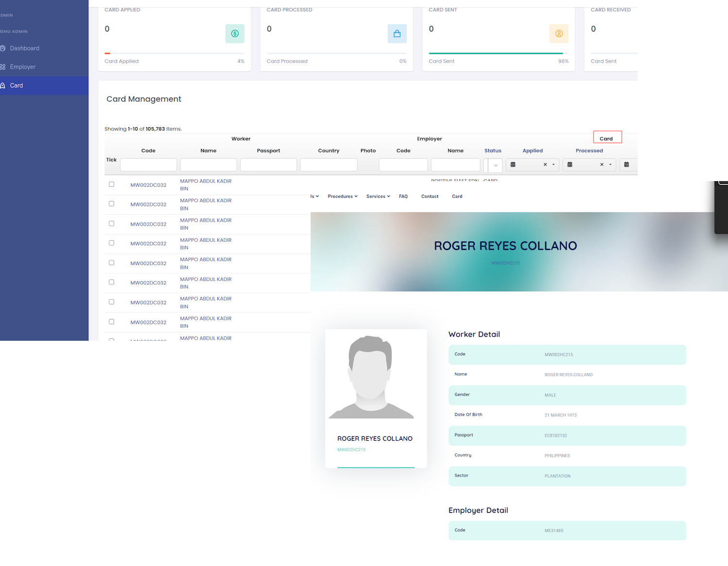Expand the Services menu dropdown
Screen dimensions: 728x566
[x=378, y=197]
